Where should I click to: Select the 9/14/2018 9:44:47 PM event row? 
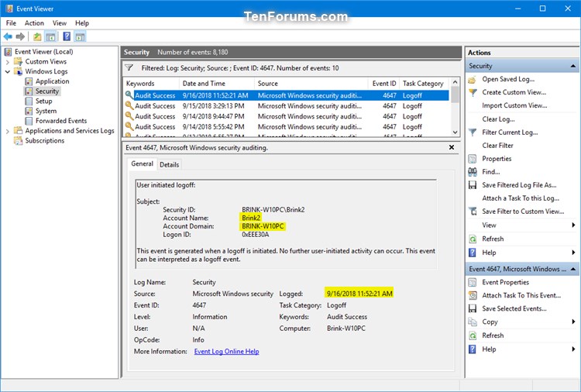[x=287, y=116]
